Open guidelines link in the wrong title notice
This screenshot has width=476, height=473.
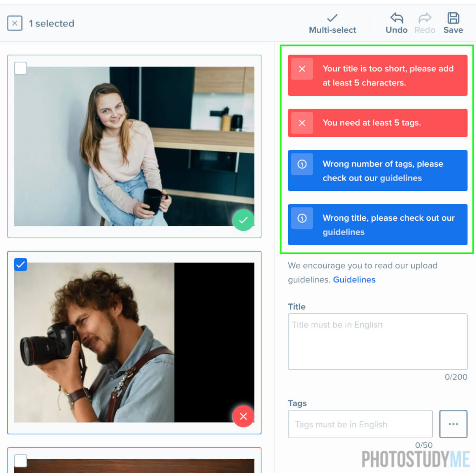click(343, 232)
